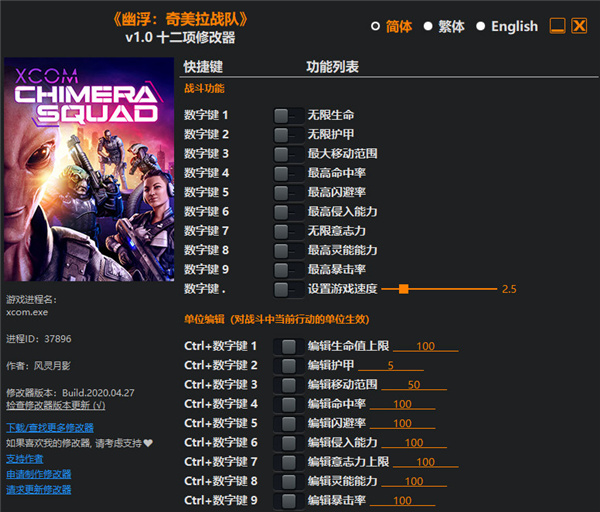
Task: Select 繁体 language option
Action: tap(444, 26)
